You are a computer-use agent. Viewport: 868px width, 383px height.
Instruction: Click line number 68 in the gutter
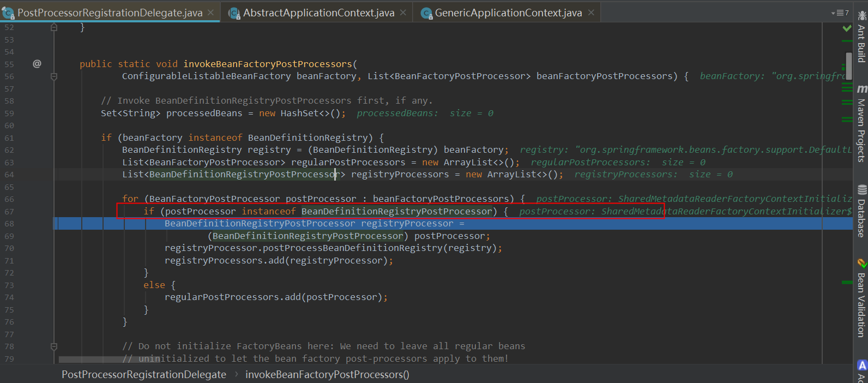pyautogui.click(x=9, y=224)
